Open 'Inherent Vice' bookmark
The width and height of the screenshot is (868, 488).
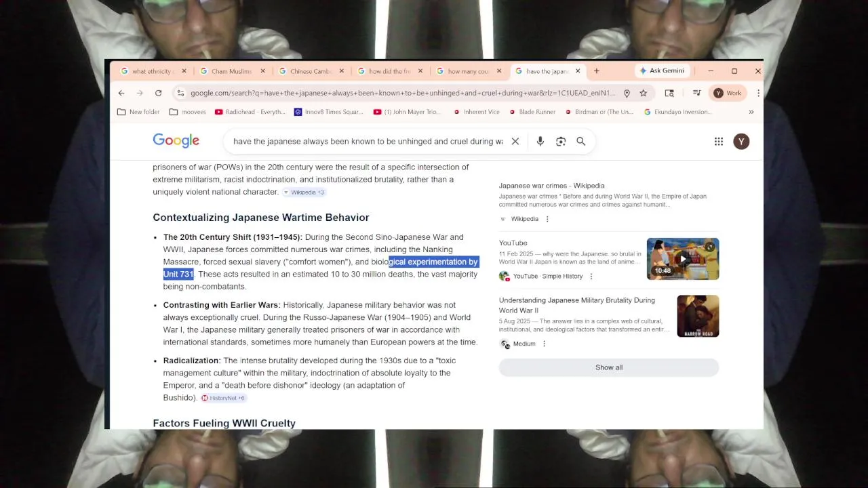pyautogui.click(x=476, y=112)
